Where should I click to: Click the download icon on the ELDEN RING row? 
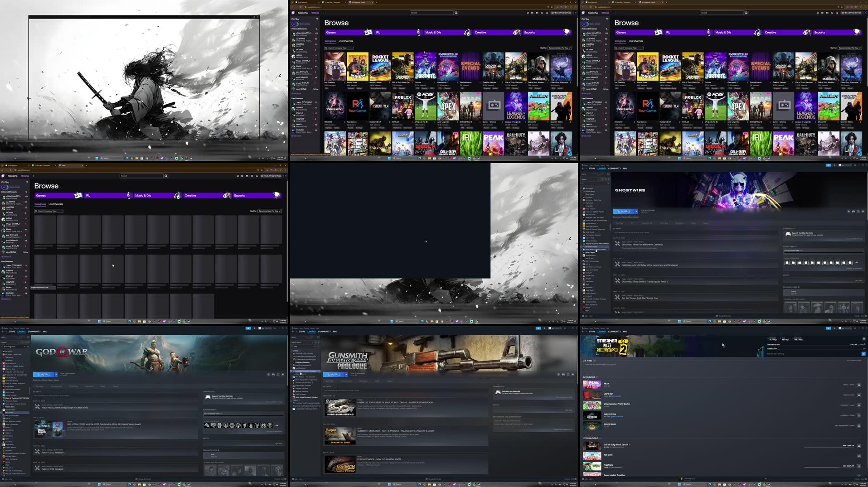click(x=859, y=425)
